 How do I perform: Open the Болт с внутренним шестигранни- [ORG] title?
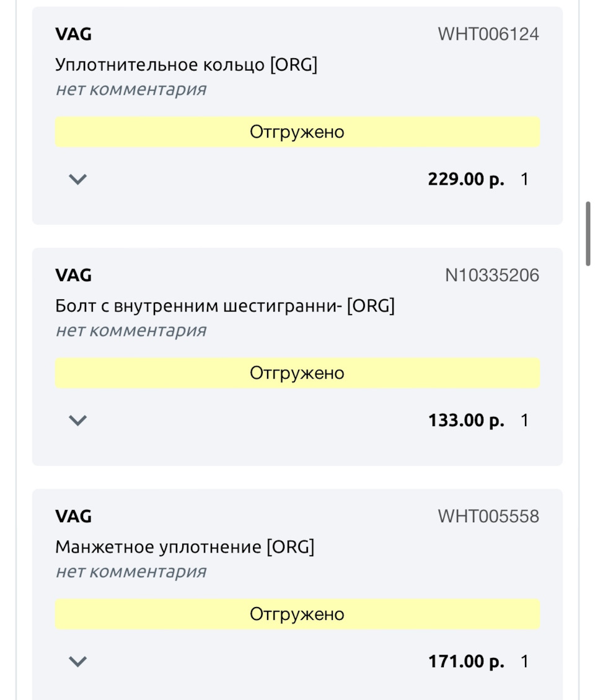(x=224, y=305)
